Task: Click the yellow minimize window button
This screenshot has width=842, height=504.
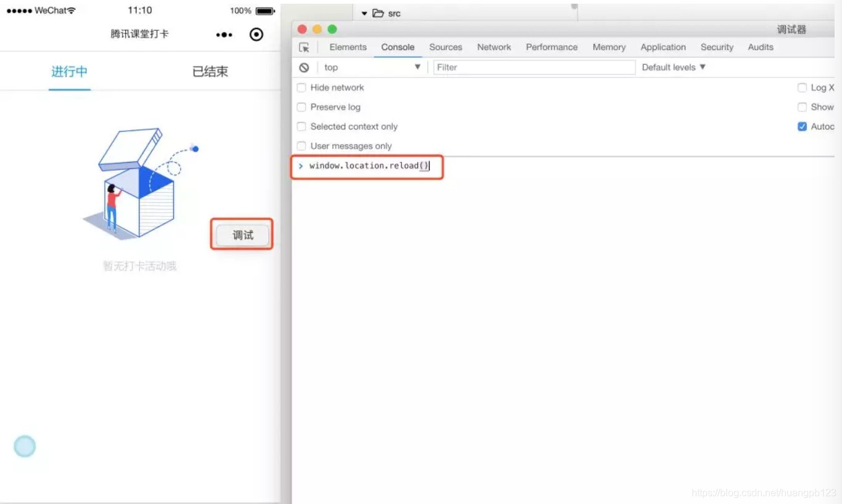Action: [317, 30]
